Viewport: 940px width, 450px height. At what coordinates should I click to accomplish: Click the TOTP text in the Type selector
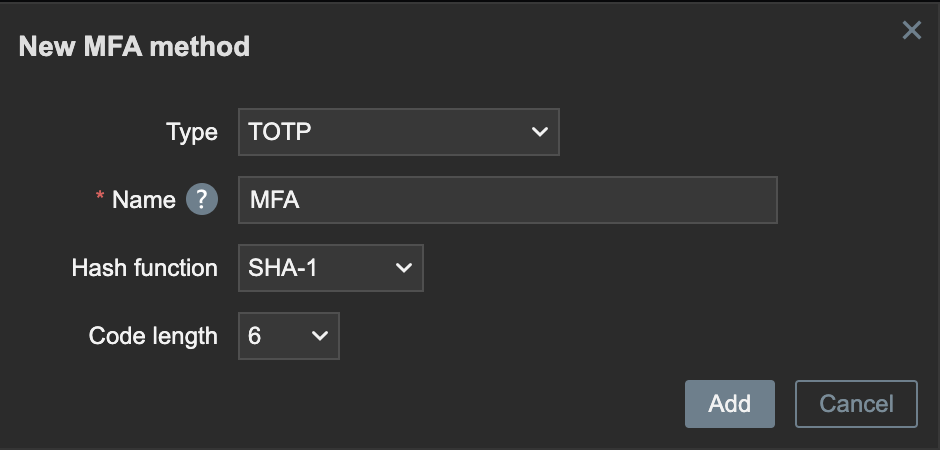point(279,132)
